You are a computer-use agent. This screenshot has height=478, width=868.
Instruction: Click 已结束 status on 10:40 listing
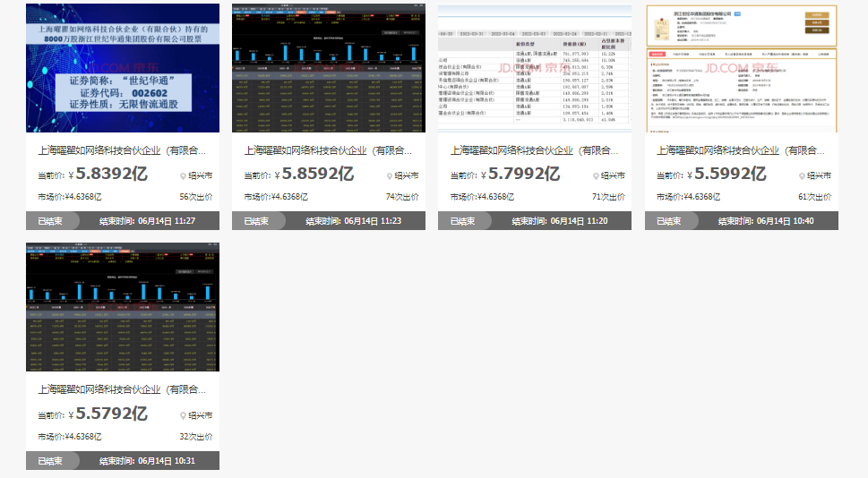point(669,221)
